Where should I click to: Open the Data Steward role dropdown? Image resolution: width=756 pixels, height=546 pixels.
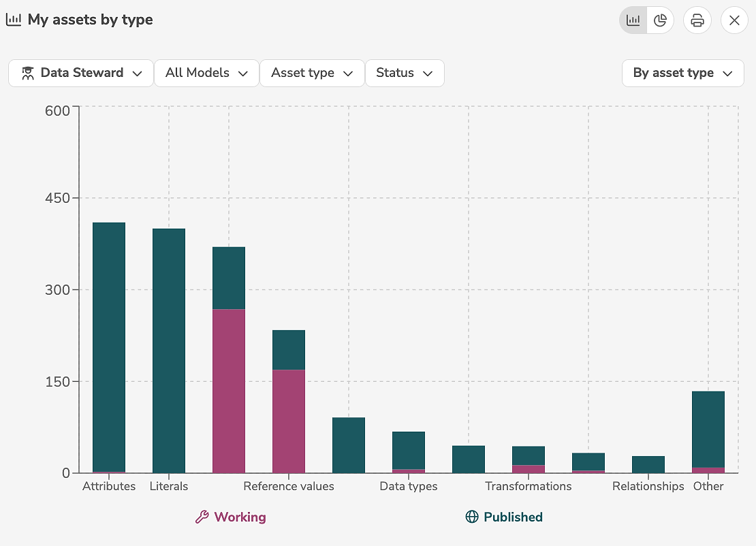point(81,73)
